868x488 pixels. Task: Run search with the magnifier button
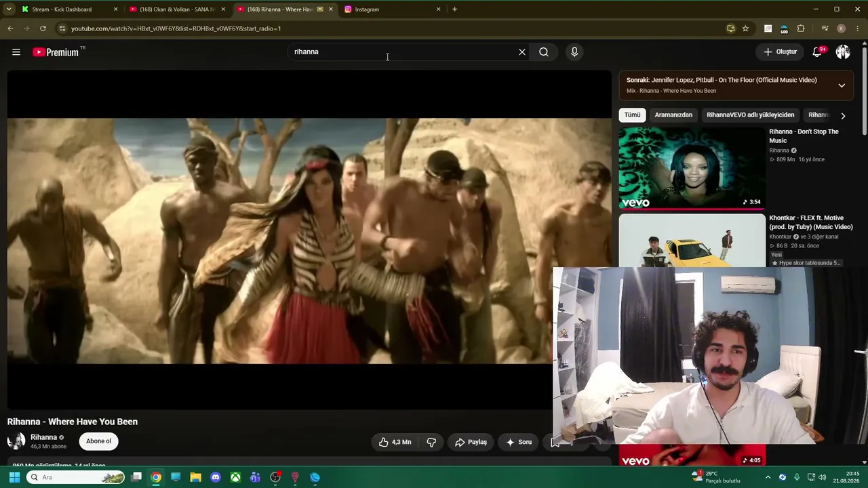[x=544, y=52]
